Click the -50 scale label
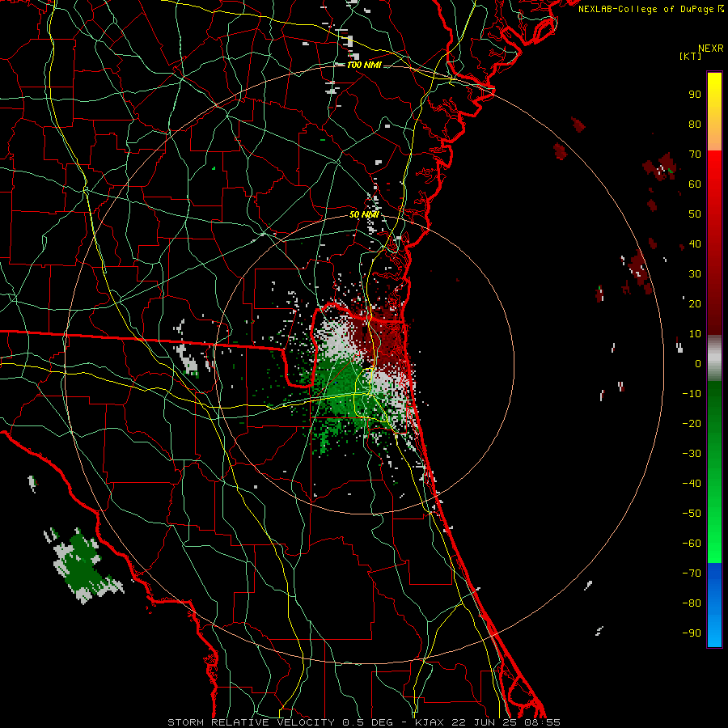Viewport: 728px width, 728px height. (692, 514)
